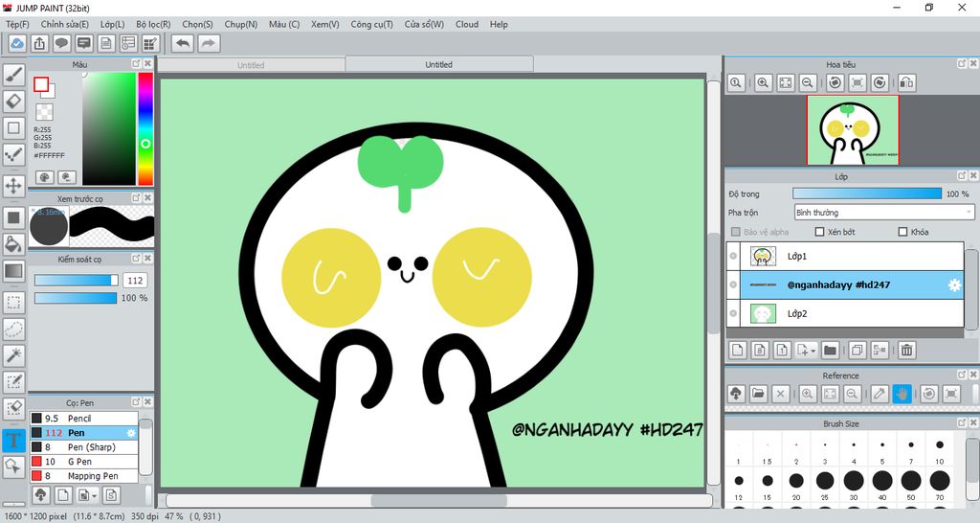Select the Brush tool in the left toolbar
980x523 pixels.
click(13, 75)
